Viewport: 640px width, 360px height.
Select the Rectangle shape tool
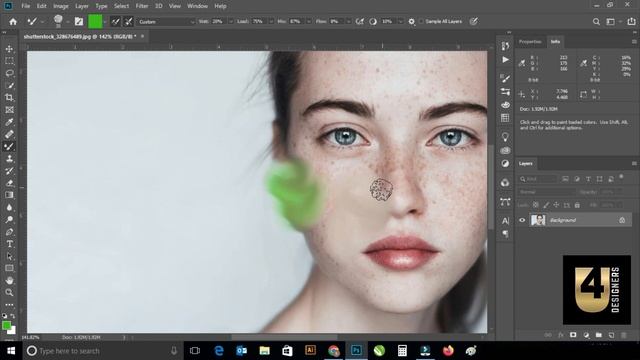coord(9,268)
